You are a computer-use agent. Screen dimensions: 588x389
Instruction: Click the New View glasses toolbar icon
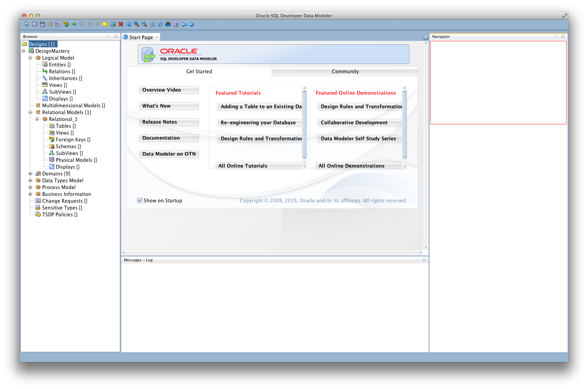[42, 24]
